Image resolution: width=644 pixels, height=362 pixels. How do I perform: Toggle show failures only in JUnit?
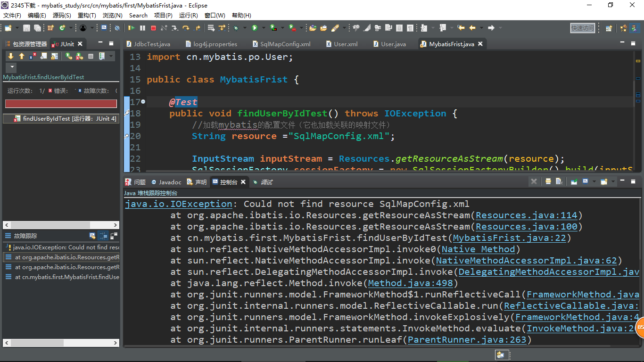tap(33, 56)
